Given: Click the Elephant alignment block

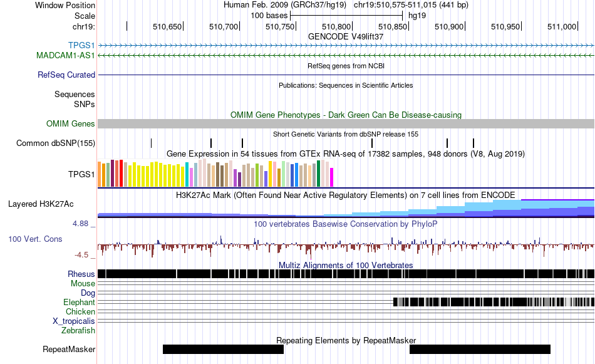Looking at the screenshot, I should 494,302.
